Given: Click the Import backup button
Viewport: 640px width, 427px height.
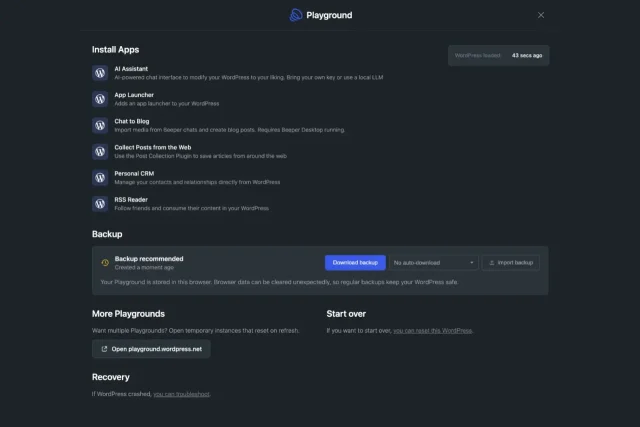Looking at the screenshot, I should point(511,262).
